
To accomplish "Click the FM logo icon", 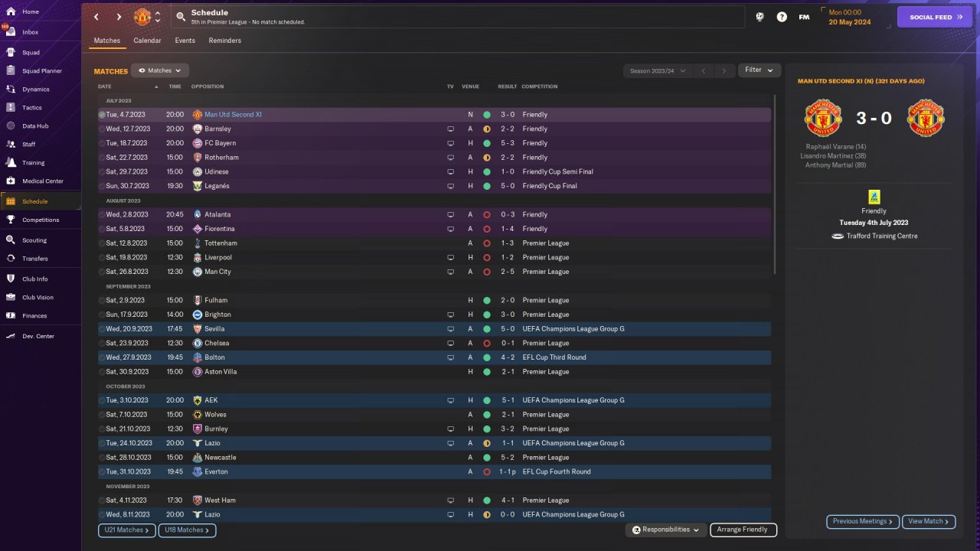I will (x=804, y=17).
